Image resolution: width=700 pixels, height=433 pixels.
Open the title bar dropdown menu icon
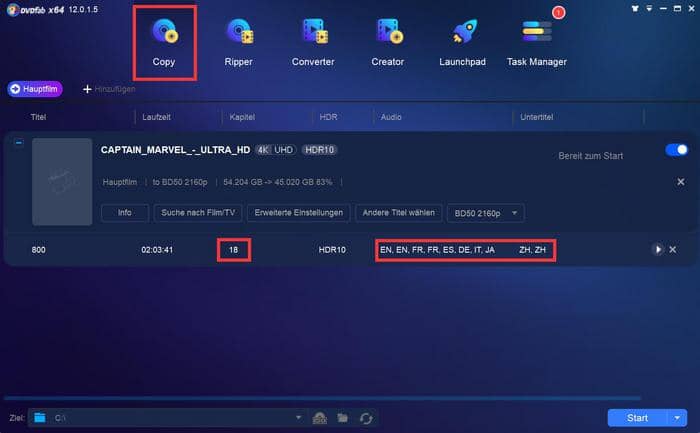click(x=649, y=8)
